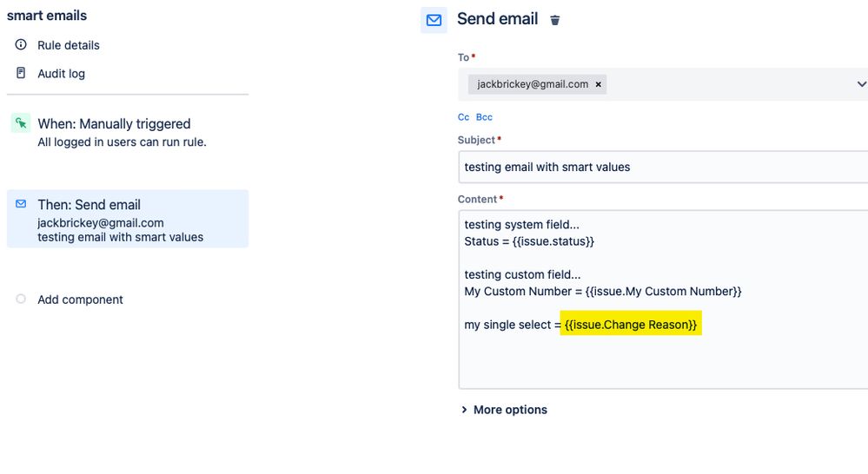This screenshot has width=868, height=474.
Task: Add a Cc recipient
Action: 463,117
